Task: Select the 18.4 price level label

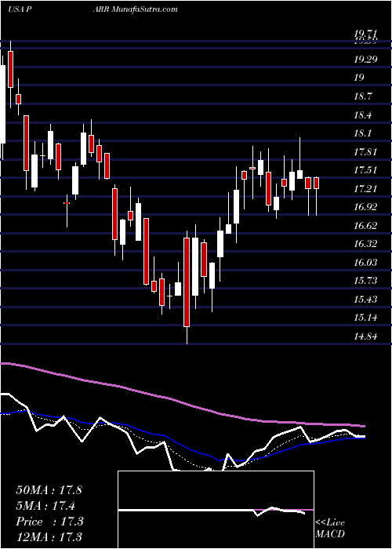Action: pyautogui.click(x=363, y=115)
